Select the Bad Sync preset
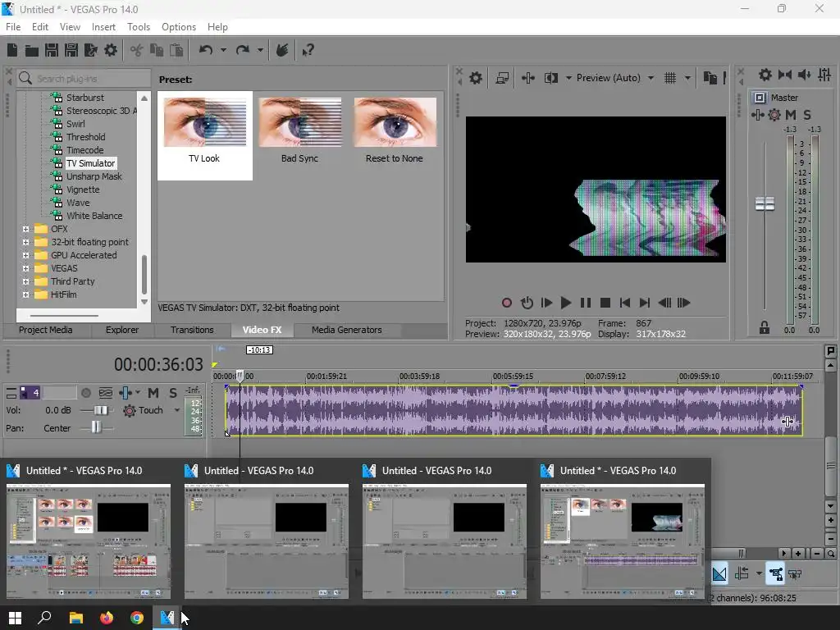840x630 pixels. 300,130
